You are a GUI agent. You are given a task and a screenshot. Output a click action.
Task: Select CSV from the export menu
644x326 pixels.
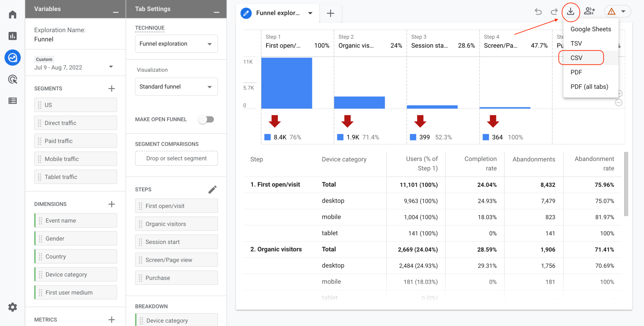coord(576,58)
